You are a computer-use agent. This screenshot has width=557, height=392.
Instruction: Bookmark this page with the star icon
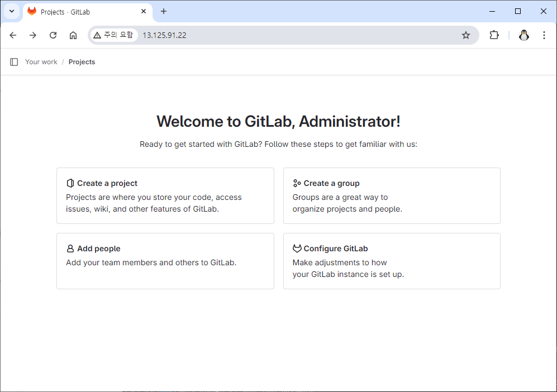[466, 35]
